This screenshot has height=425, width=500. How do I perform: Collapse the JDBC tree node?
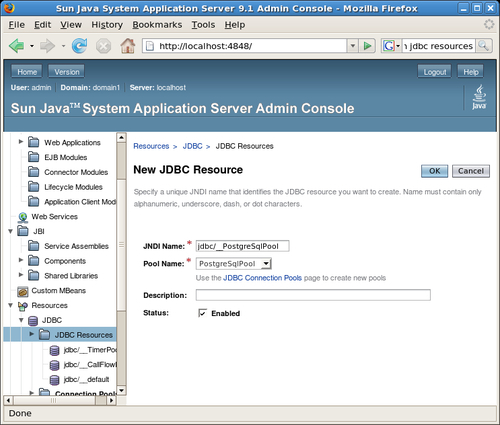(x=21, y=320)
